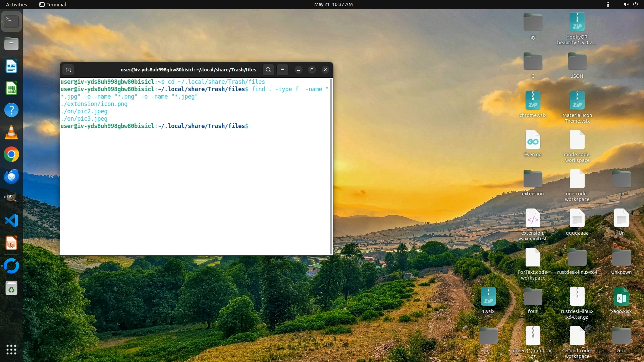Click the Terminal prompt input area
This screenshot has height=362, width=644.
click(x=255, y=126)
